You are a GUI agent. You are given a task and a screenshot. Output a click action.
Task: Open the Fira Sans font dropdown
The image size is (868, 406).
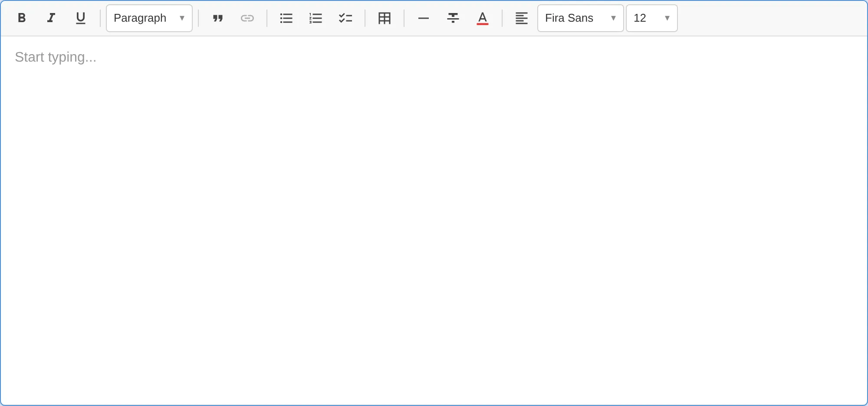[x=580, y=18]
